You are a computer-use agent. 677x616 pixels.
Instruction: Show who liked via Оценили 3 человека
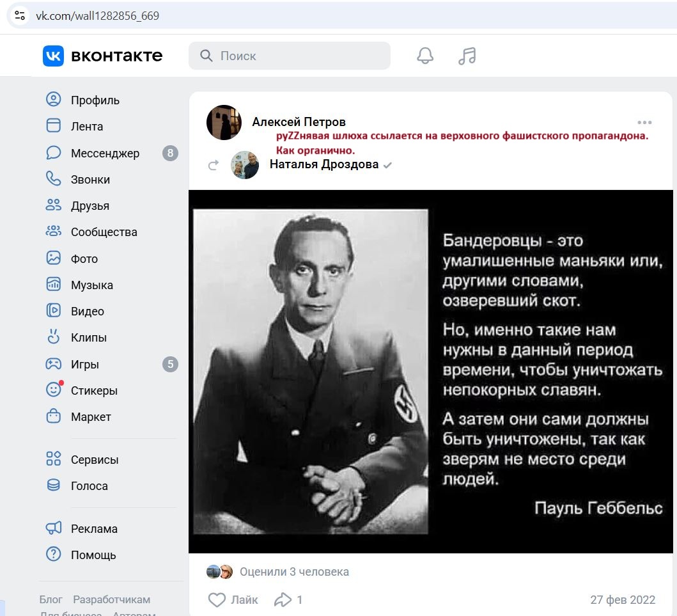point(294,572)
